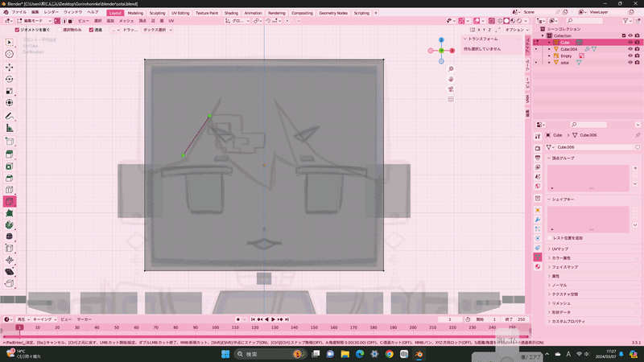Switch to the Shading workspace tab
The image size is (644, 362).
[x=231, y=13]
